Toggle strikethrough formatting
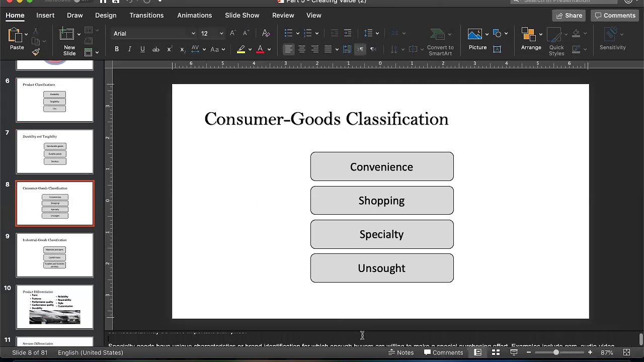Image resolution: width=644 pixels, height=362 pixels. pyautogui.click(x=156, y=49)
